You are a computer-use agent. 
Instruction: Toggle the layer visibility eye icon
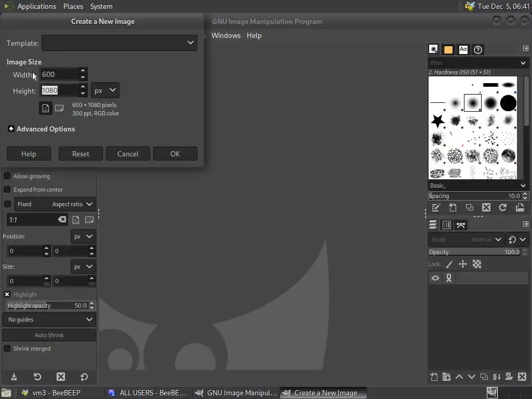coord(435,278)
